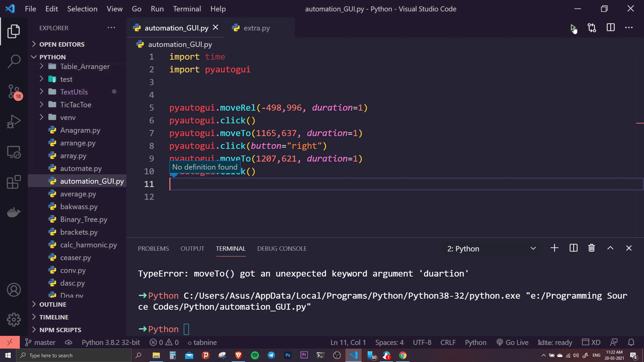The image size is (644, 362).
Task: Click Go Live in the status bar
Action: (512, 342)
